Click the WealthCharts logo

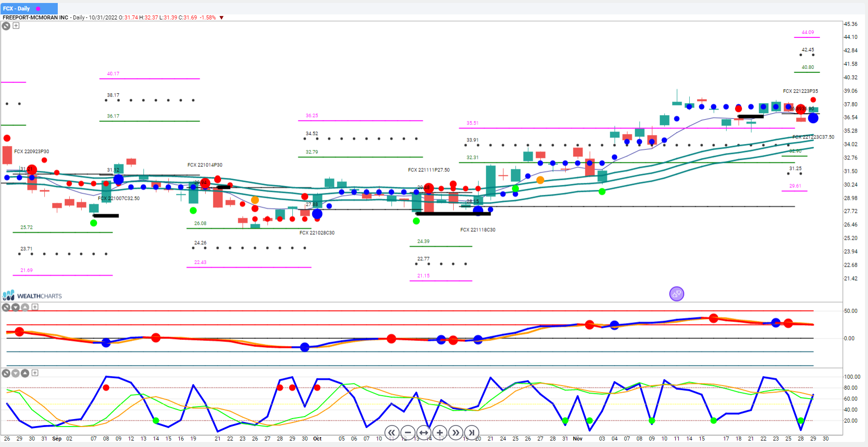[32, 296]
